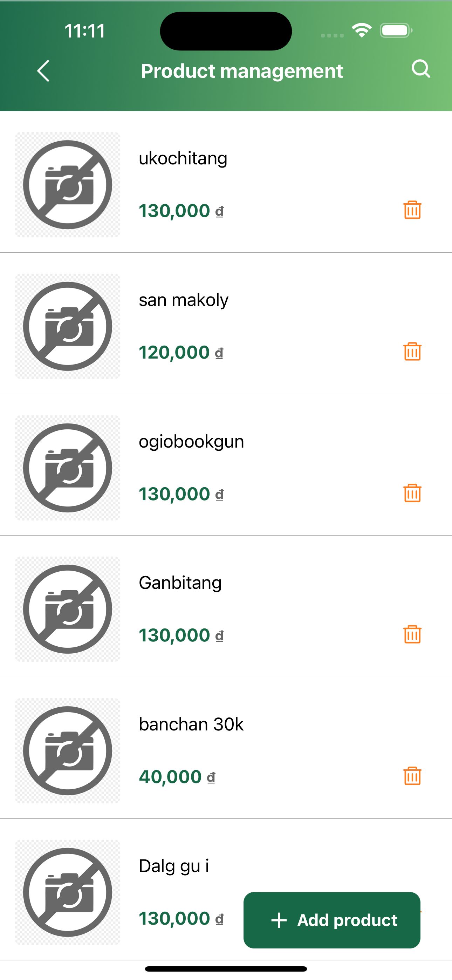Screen dimensions: 452x980
Task: Open the product search magnifier
Action: point(420,69)
